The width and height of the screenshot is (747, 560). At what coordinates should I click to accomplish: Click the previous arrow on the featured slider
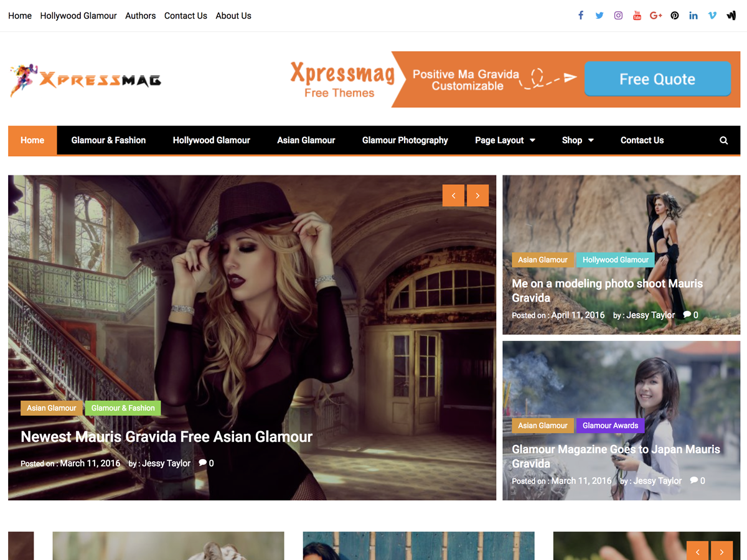[x=453, y=195]
